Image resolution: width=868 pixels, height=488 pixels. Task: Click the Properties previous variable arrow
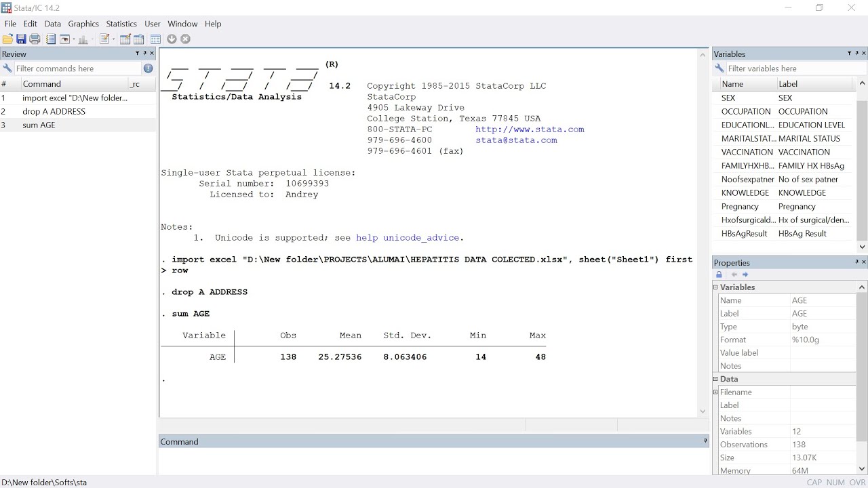734,274
